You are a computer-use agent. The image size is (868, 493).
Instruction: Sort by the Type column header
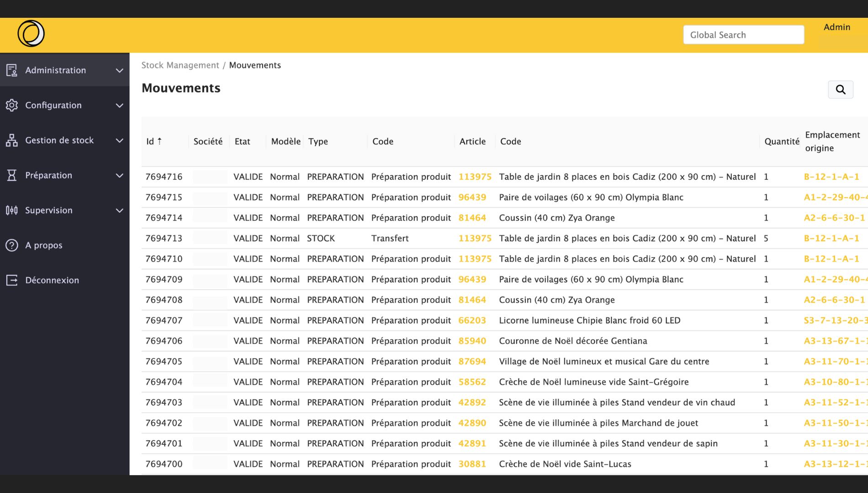point(318,142)
